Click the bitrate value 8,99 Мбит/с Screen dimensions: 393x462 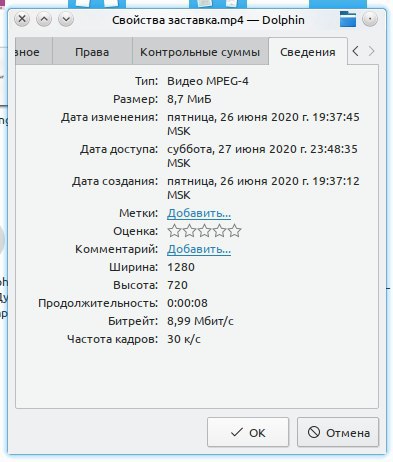click(x=200, y=321)
